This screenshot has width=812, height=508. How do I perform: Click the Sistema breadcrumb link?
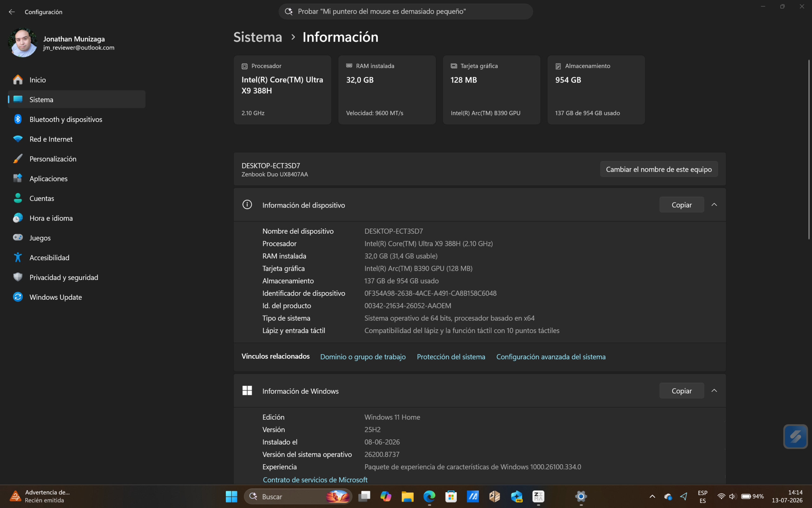point(258,37)
